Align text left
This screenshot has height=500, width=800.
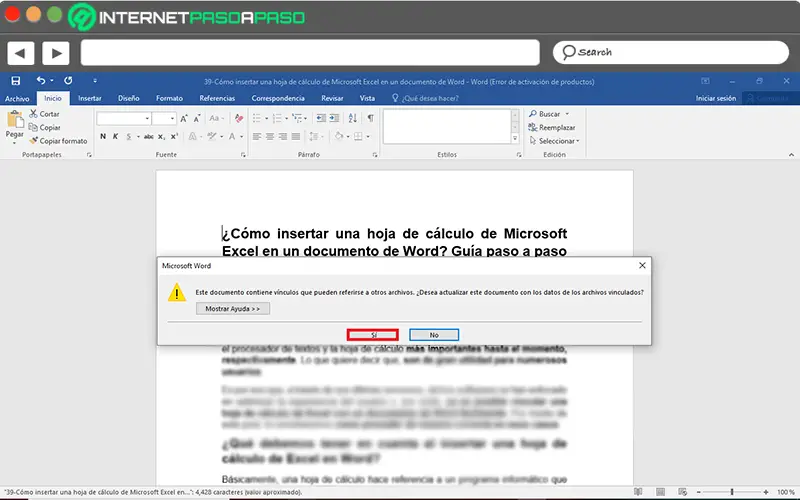tap(257, 136)
